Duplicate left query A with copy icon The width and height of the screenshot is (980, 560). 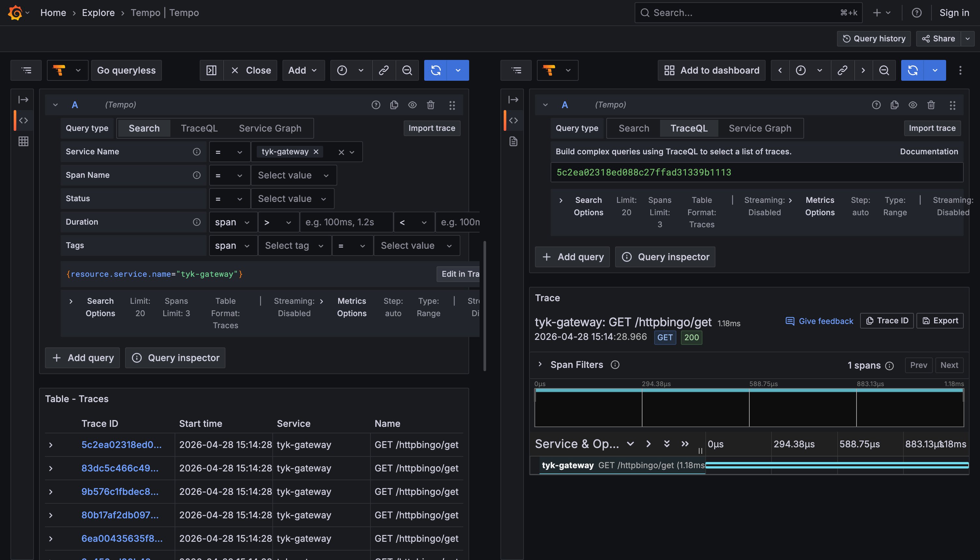394,105
